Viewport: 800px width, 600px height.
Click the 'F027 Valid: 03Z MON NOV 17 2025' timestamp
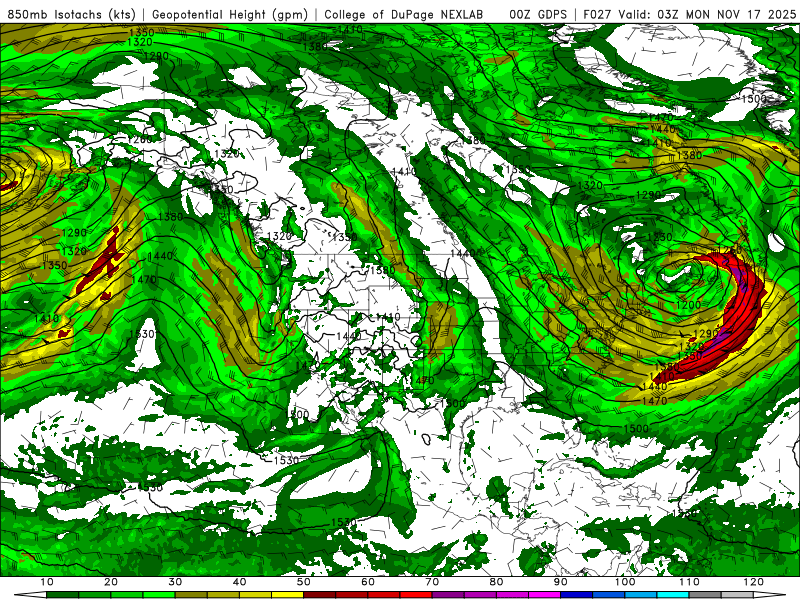pos(689,14)
